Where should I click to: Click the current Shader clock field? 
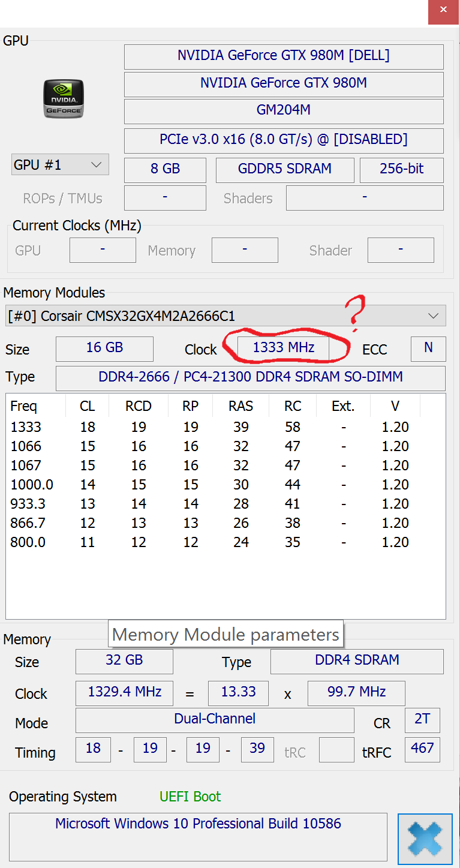(x=401, y=250)
